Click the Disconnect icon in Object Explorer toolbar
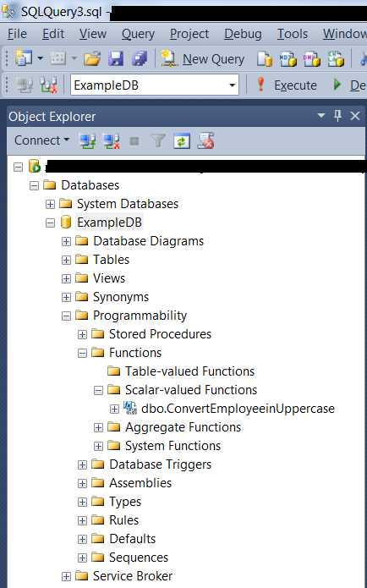Viewport: 367px width, 588px height. pyautogui.click(x=111, y=141)
